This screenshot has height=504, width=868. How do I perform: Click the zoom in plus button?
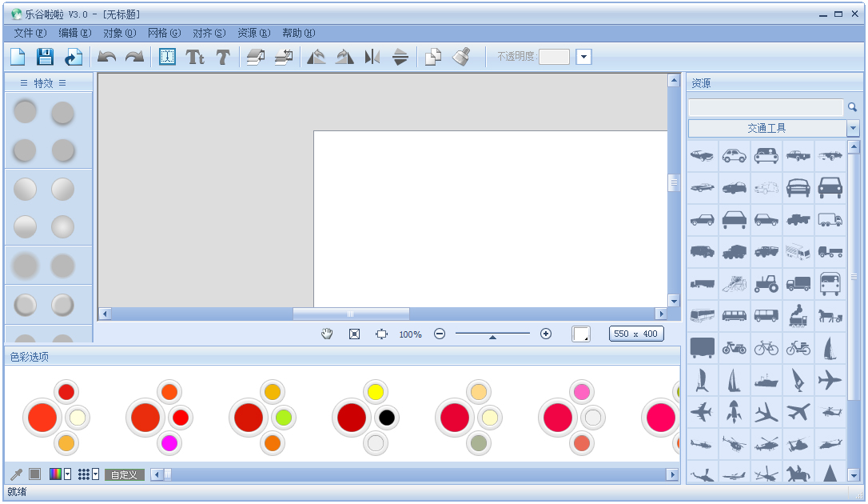click(546, 334)
